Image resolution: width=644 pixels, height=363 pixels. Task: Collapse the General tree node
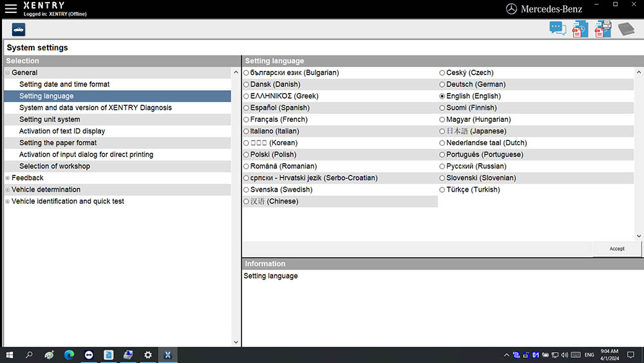7,73
